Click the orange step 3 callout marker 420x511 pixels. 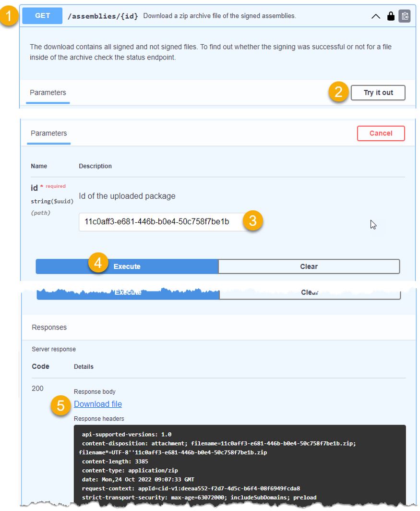pos(253,221)
